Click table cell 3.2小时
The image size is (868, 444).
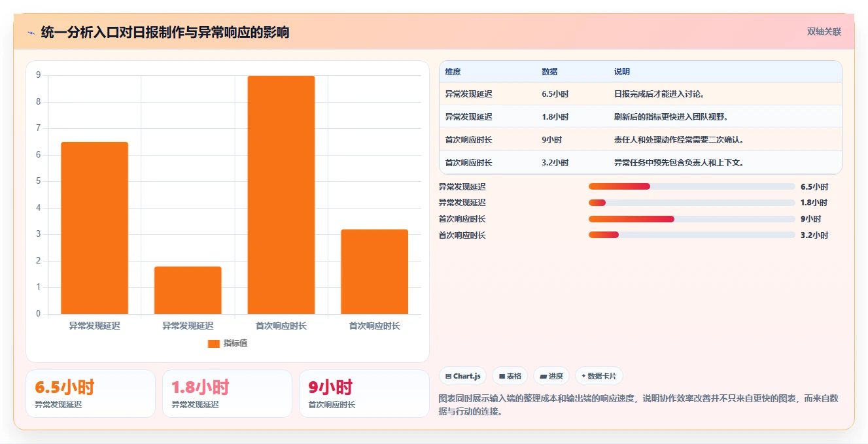555,163
